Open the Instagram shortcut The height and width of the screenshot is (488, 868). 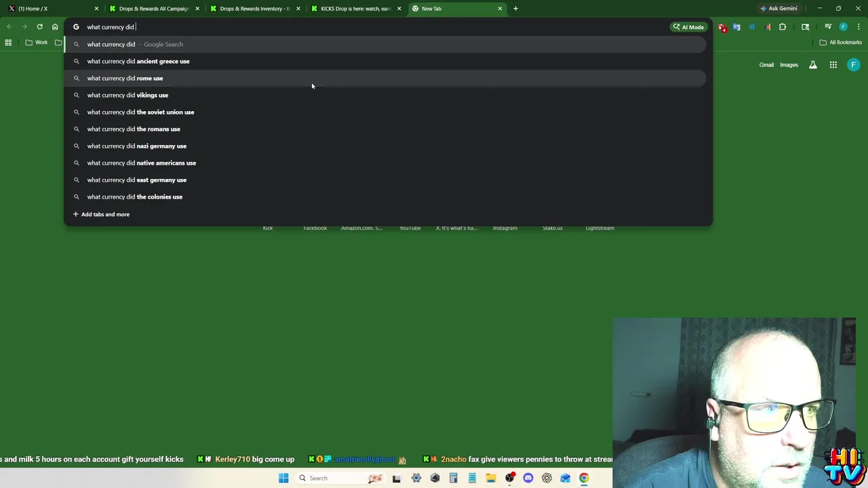point(505,228)
